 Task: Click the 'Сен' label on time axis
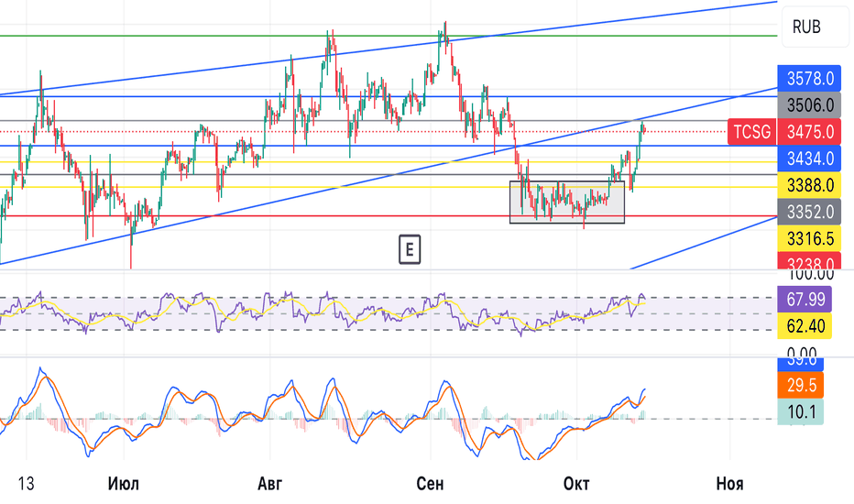click(431, 483)
